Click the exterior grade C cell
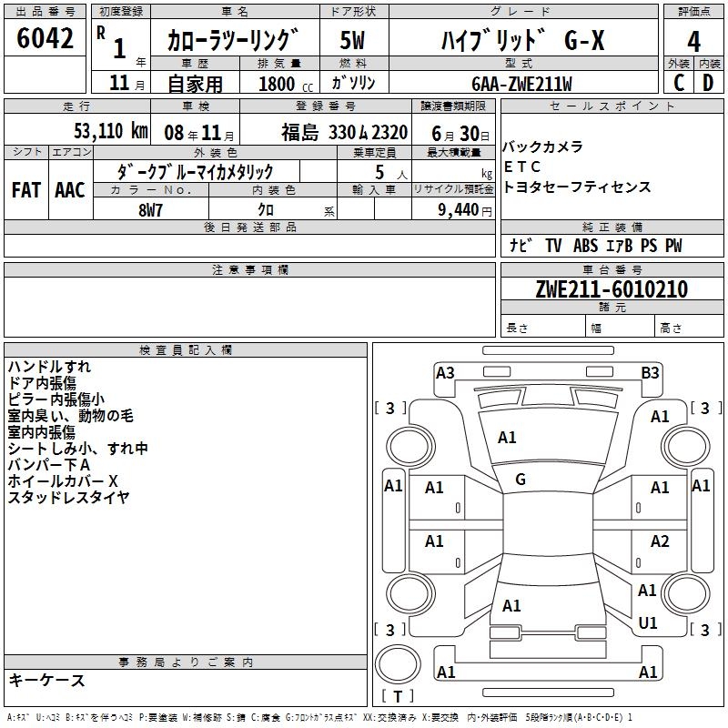Image resolution: width=728 pixels, height=728 pixels. (678, 82)
